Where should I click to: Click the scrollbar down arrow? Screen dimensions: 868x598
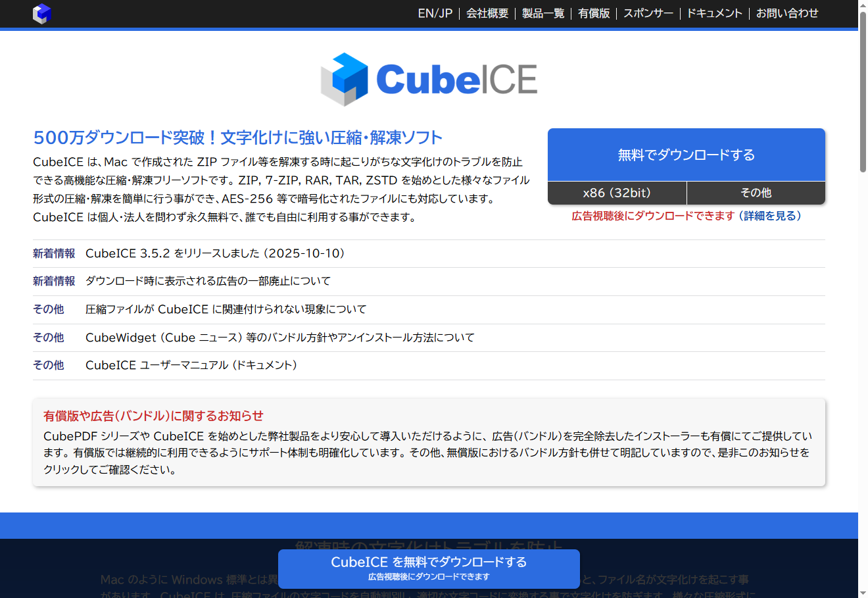863,593
